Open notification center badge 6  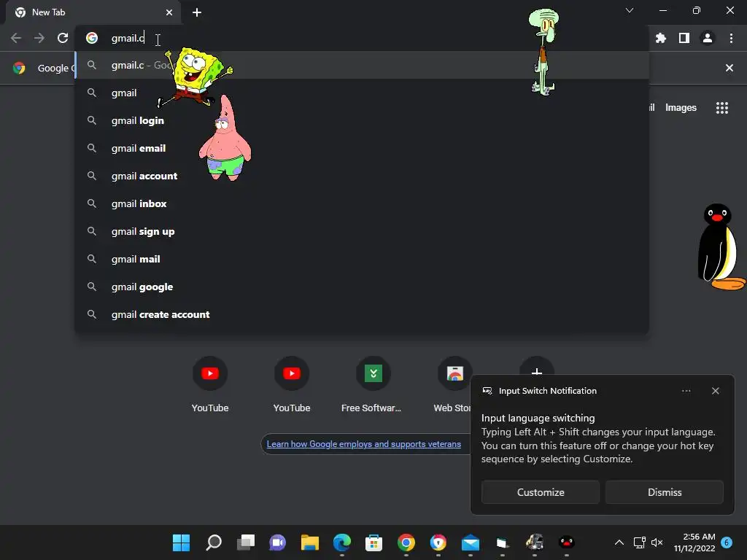727,542
